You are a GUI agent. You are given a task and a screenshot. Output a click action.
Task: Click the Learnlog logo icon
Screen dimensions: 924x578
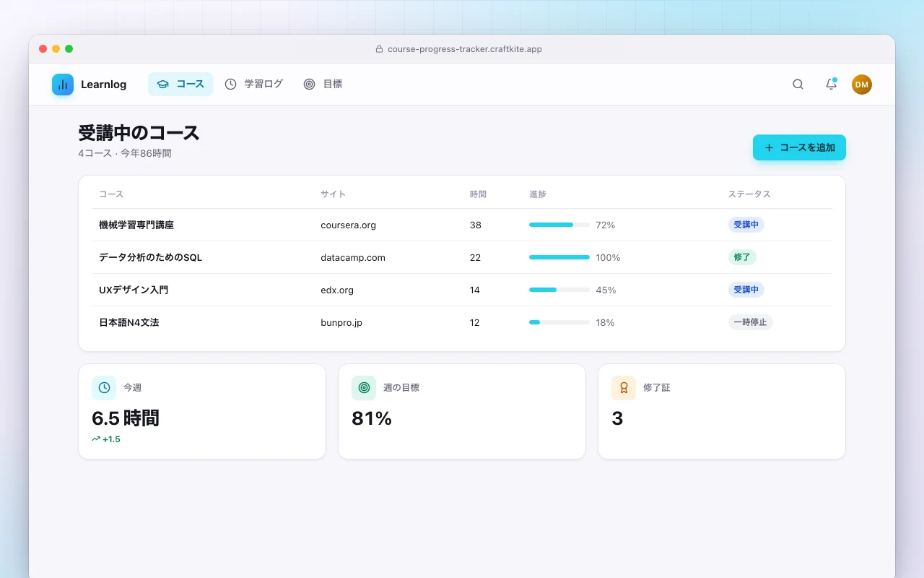[63, 85]
